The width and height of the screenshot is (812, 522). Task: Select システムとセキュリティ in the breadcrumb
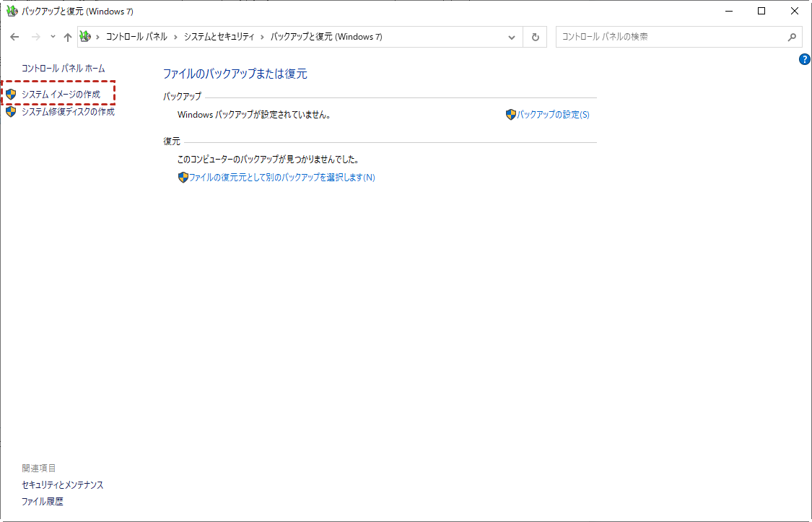tap(219, 37)
